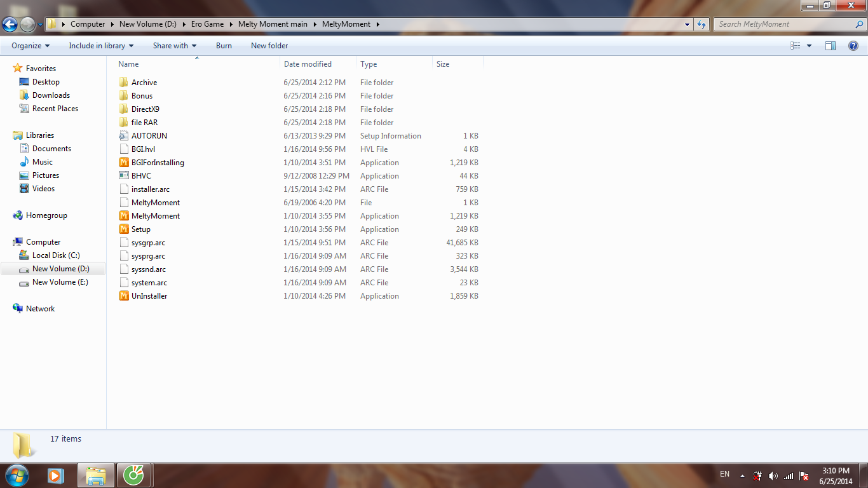Refresh the MeltyMoment folder view
The width and height of the screenshot is (868, 488).
[x=702, y=24]
